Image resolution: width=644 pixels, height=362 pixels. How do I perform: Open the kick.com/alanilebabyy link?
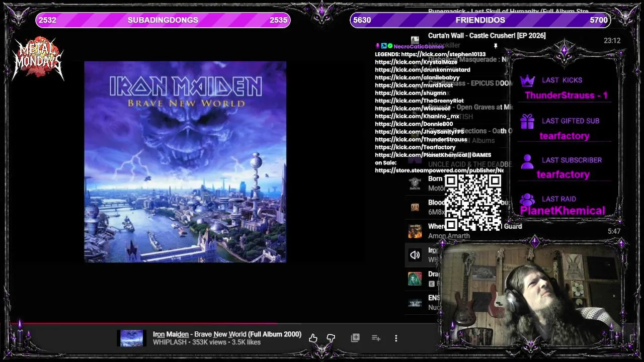tap(417, 77)
